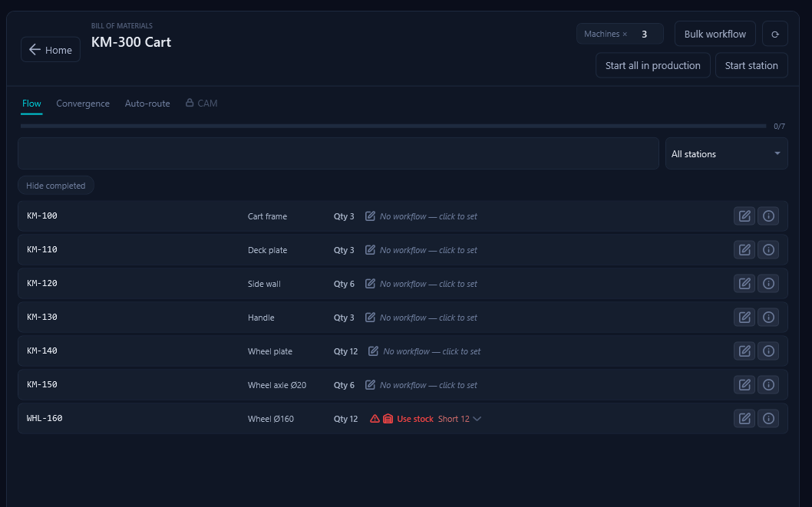Select the locked CAM tab

click(x=201, y=104)
